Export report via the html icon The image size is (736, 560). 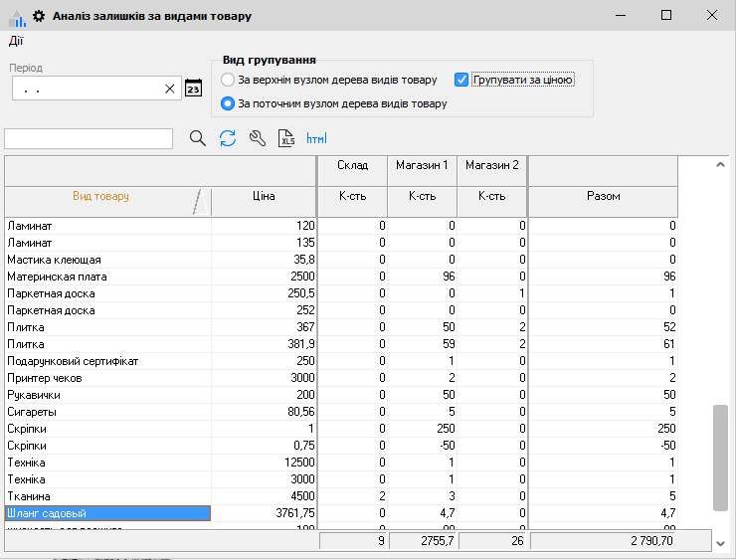316,138
